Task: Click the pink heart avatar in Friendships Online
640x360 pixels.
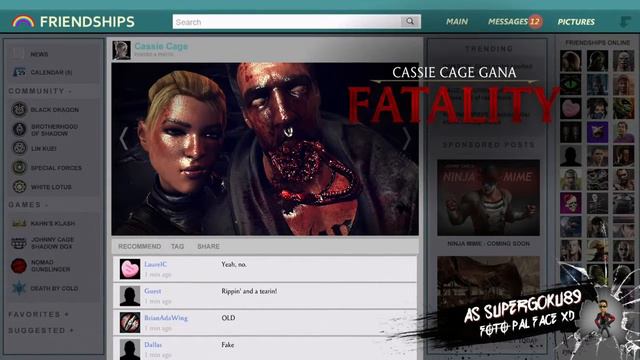Action: pyautogui.click(x=571, y=109)
